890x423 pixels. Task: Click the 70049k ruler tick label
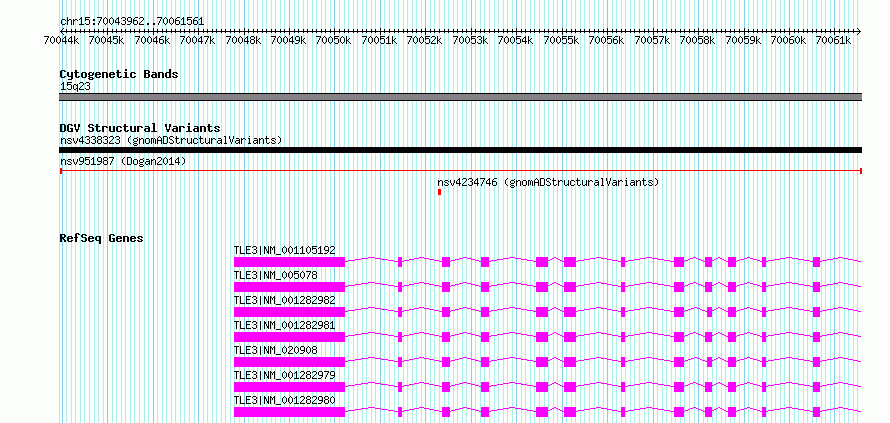[288, 40]
